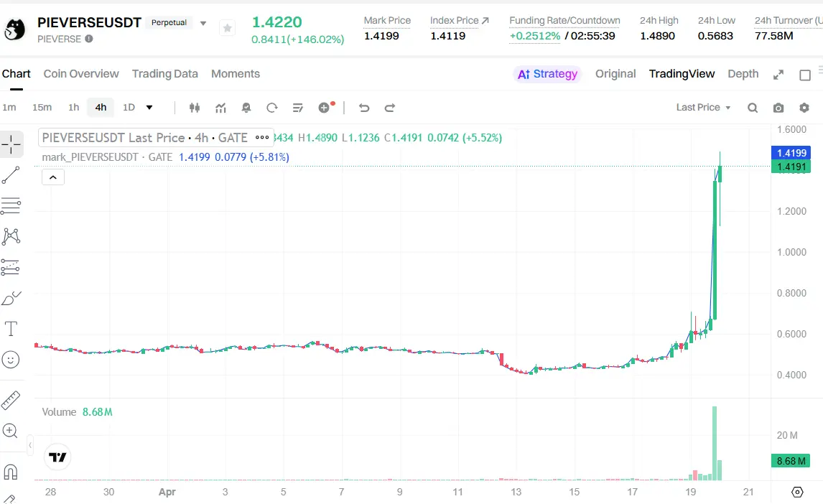
Task: Collapse the indicator legend chevron
Action: (53, 177)
